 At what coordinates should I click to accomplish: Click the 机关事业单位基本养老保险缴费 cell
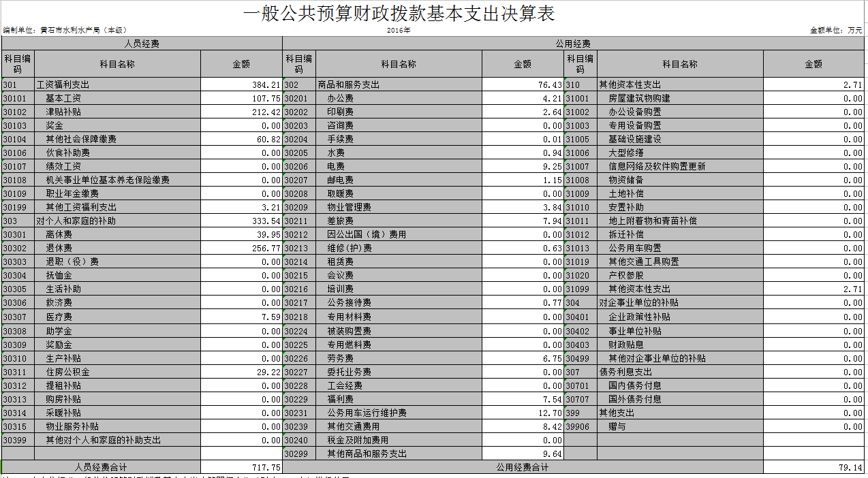[x=118, y=180]
